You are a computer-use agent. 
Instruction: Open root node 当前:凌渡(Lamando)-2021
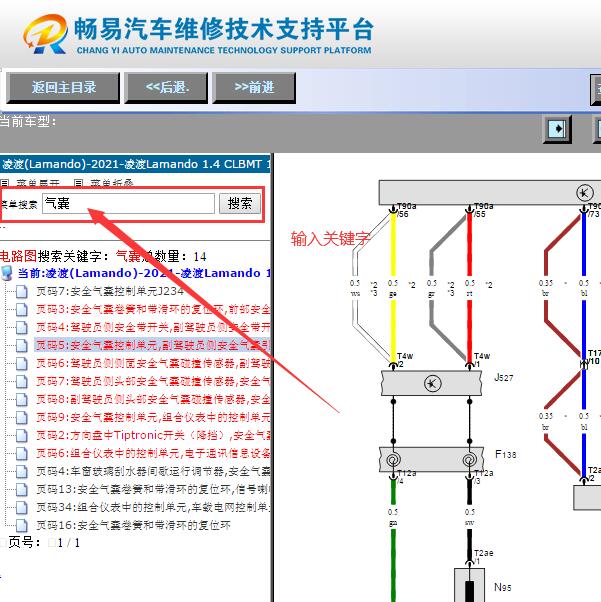tap(144, 273)
